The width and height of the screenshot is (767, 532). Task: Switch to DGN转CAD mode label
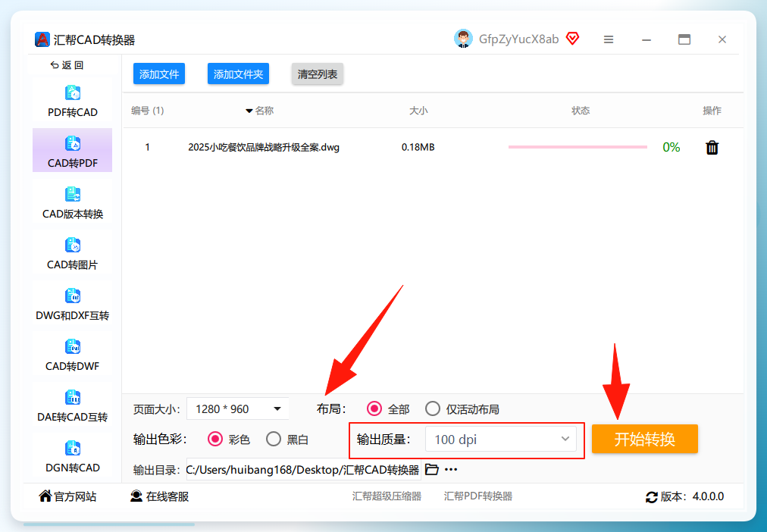(73, 468)
